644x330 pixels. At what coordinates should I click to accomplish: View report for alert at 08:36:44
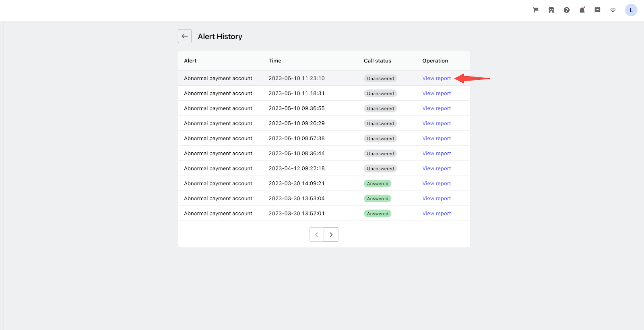[x=437, y=154]
